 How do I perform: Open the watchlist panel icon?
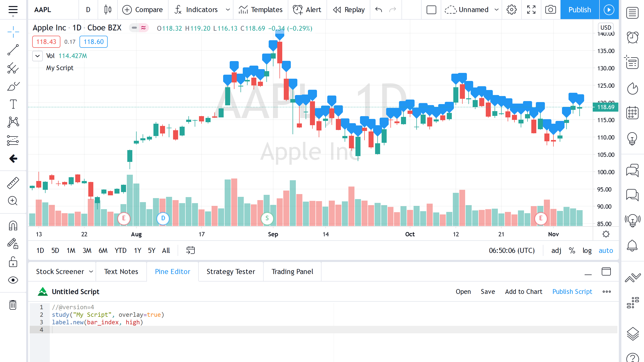coord(632,13)
